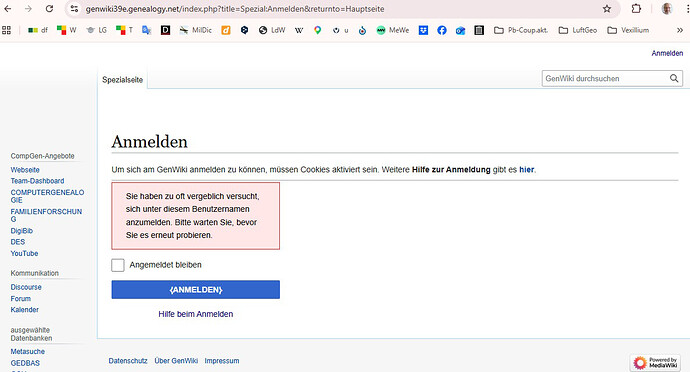Open the Outlook bookmark
Viewport: 690px width, 372px height.
pos(460,30)
